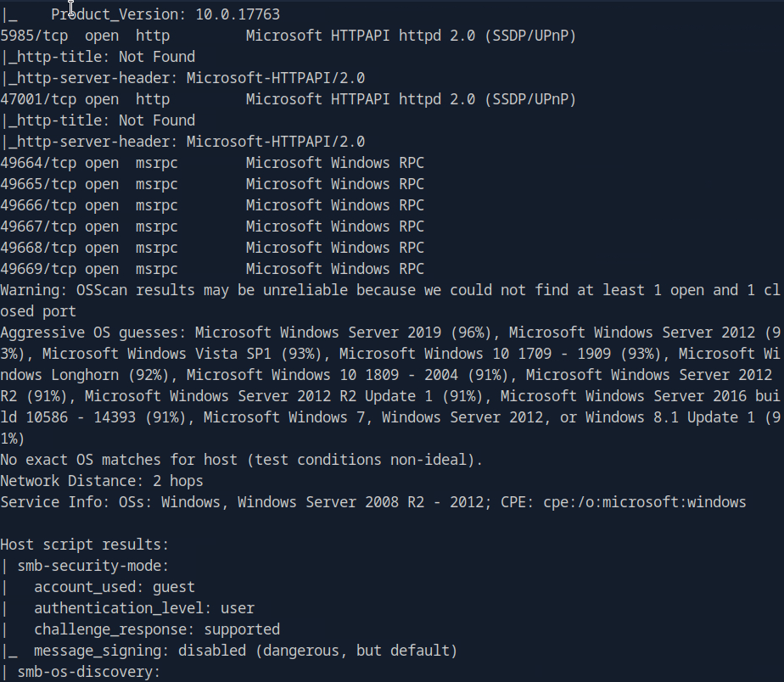Click the message_signing: disabled line
The height and width of the screenshot is (682, 784).
(x=245, y=651)
